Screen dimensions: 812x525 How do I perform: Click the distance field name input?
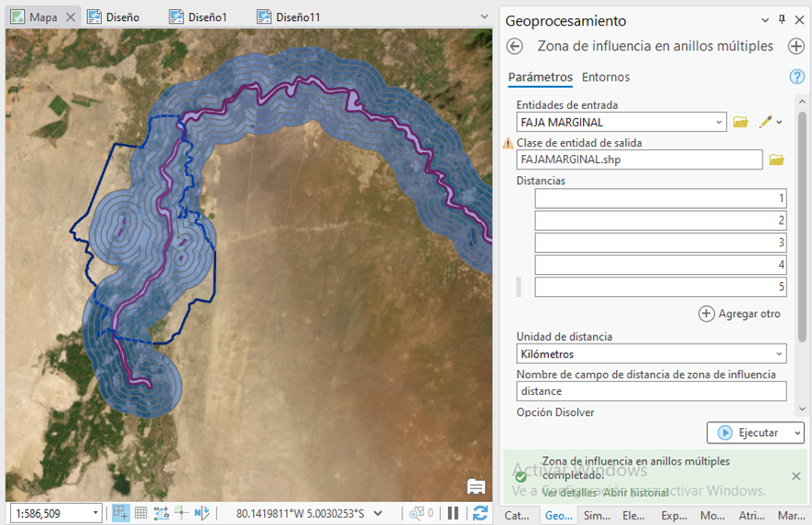(652, 391)
